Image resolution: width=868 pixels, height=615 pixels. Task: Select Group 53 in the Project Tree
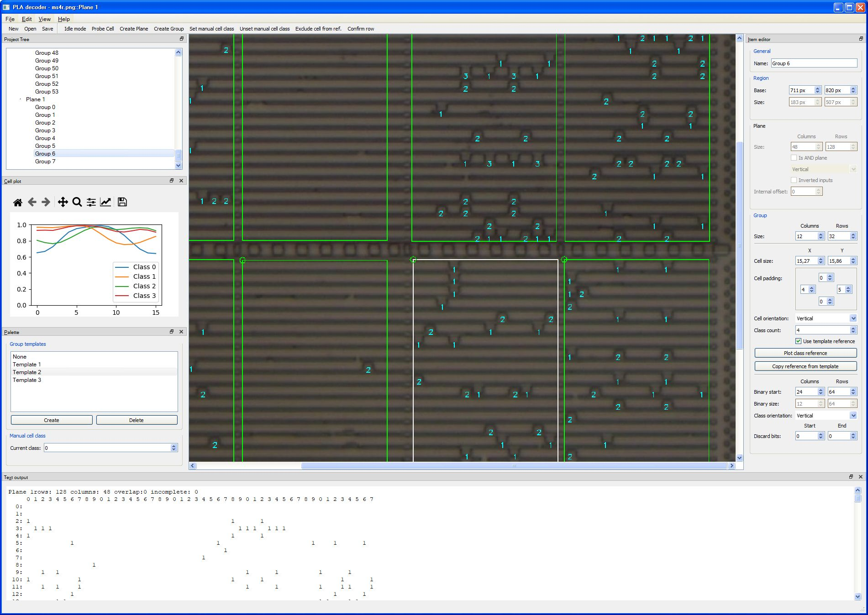point(47,92)
